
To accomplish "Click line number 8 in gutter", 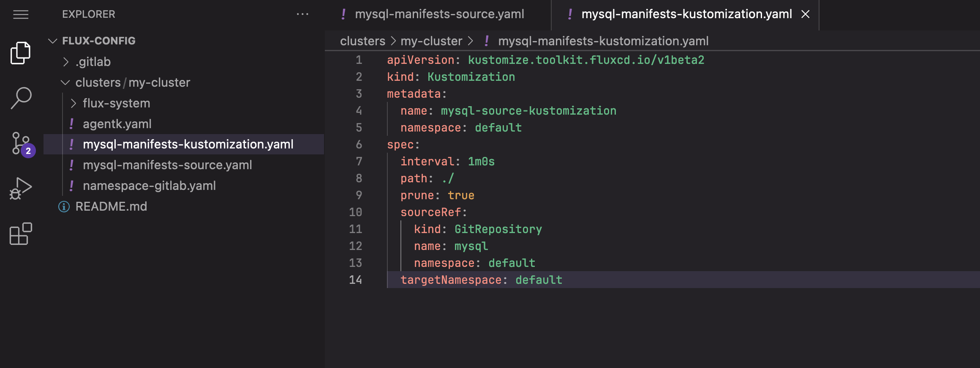I will 359,179.
